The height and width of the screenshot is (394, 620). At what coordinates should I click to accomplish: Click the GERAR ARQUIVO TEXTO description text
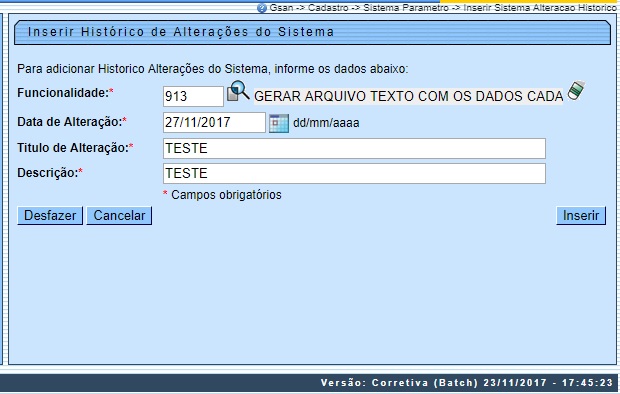(x=408, y=96)
